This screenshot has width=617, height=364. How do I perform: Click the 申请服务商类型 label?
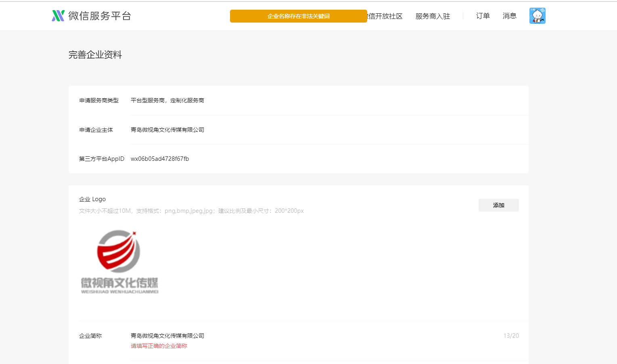pos(99,100)
